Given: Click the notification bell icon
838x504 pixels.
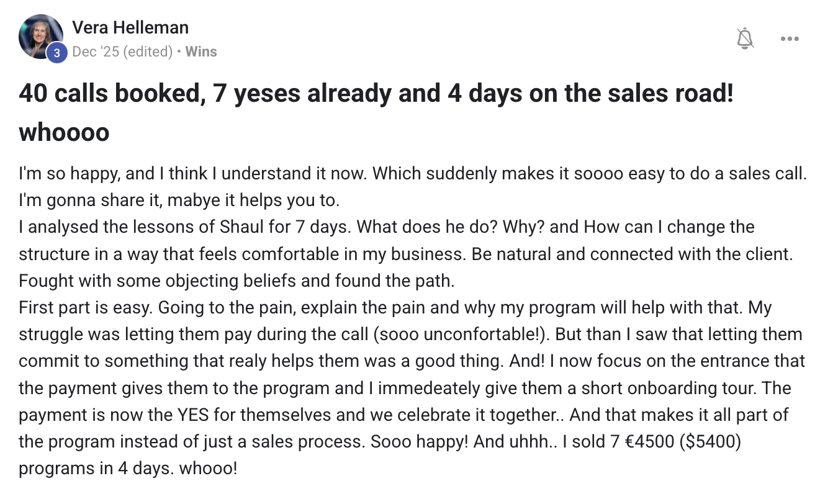Looking at the screenshot, I should [x=745, y=38].
